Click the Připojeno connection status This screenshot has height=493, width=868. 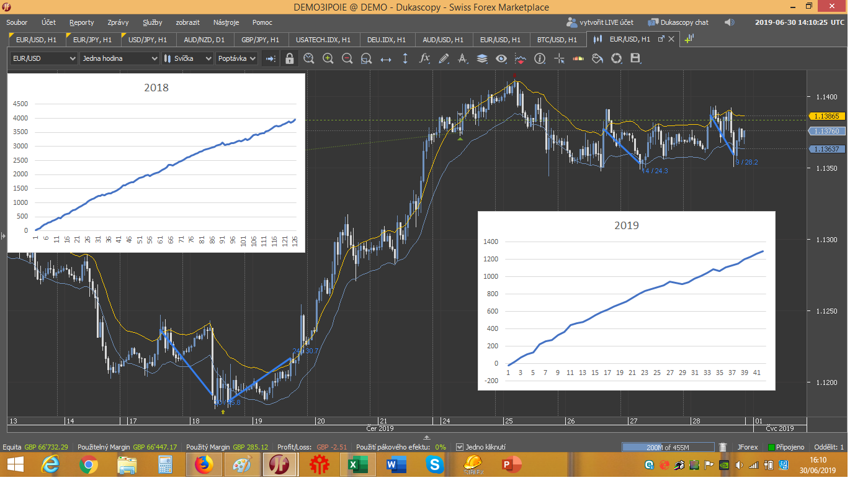(x=785, y=447)
